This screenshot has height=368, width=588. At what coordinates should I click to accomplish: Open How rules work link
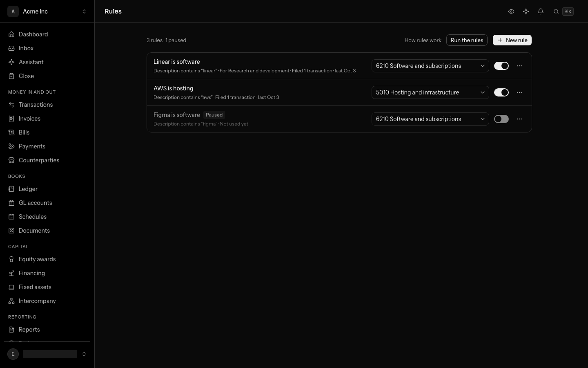coord(423,40)
